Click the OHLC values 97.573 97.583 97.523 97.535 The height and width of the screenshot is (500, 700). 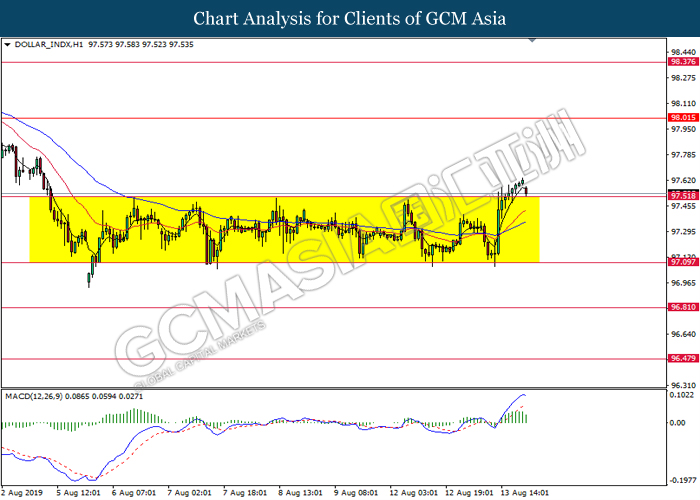click(x=141, y=45)
